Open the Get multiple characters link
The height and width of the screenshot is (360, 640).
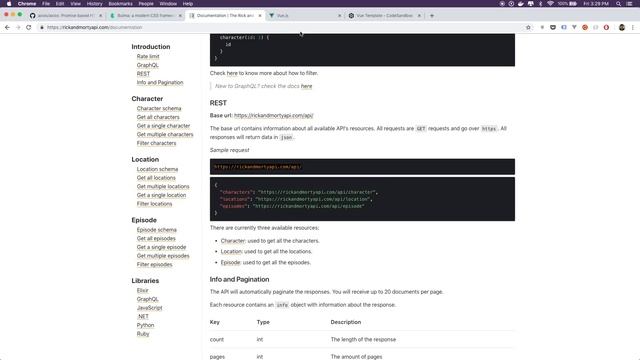point(165,134)
